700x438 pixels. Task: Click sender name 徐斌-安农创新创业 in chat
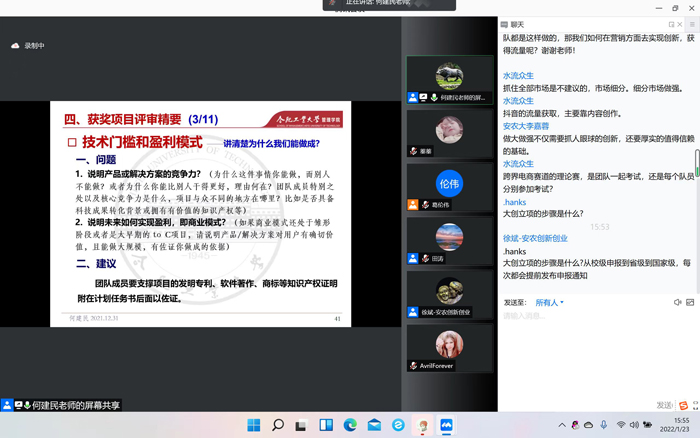click(x=535, y=238)
